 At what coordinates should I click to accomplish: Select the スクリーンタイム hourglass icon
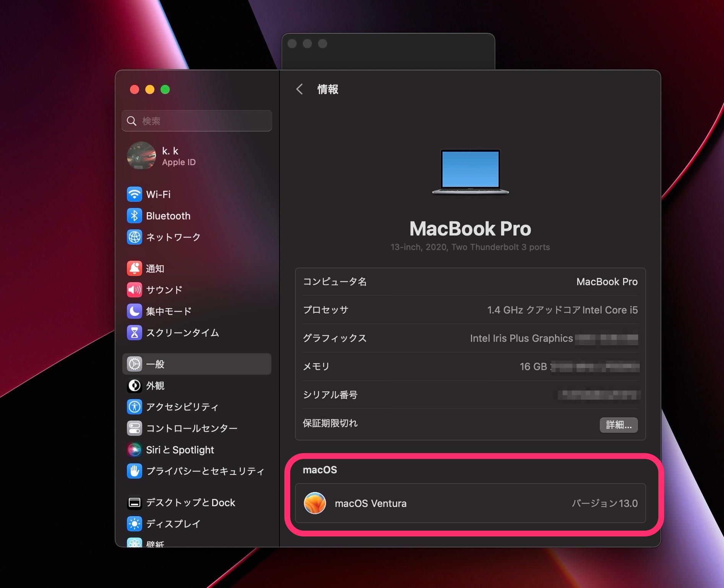point(134,333)
